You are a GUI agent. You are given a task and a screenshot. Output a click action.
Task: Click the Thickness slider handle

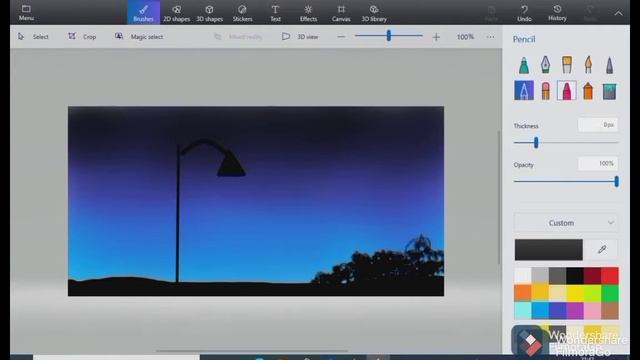coord(536,142)
